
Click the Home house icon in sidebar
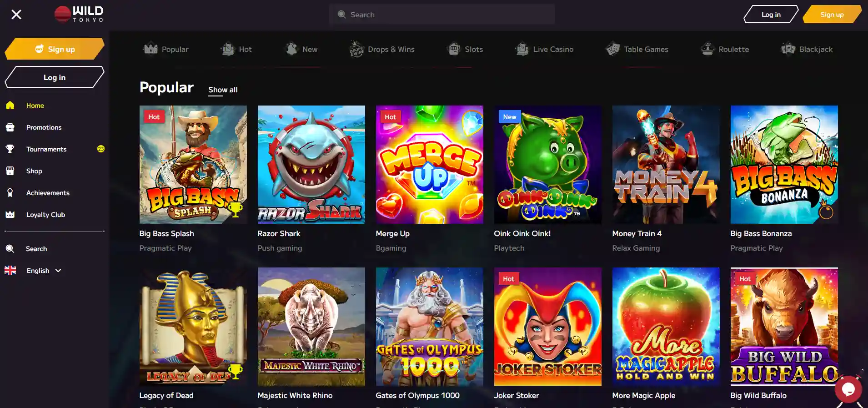(10, 106)
